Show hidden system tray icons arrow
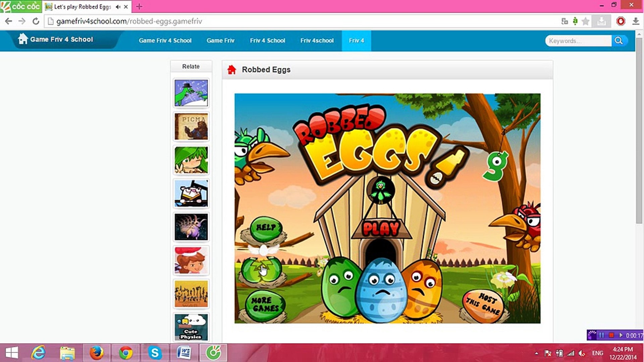The image size is (644, 362). 536,353
